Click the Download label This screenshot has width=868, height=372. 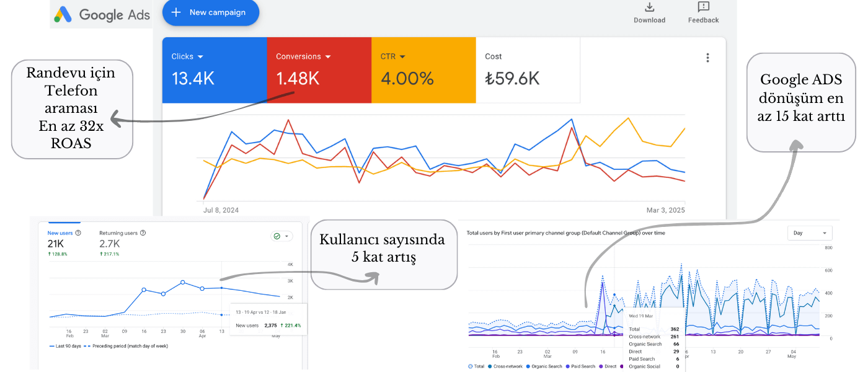(649, 20)
